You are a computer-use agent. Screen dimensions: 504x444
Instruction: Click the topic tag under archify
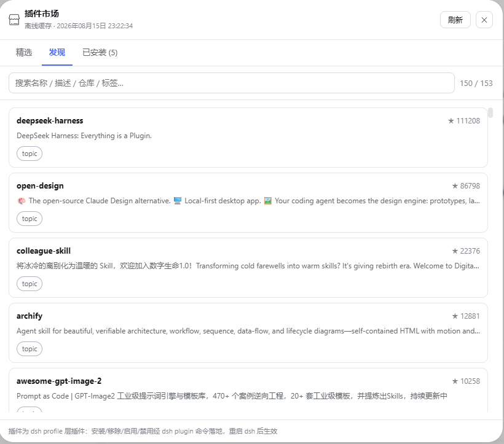[30, 349]
